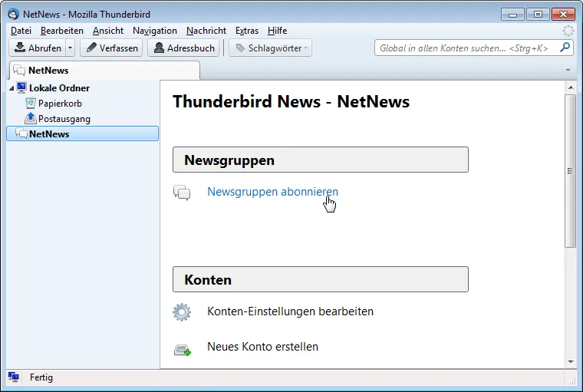Click the Newsgruppen section header
Screen dimensions: 583x392
pyautogui.click(x=321, y=160)
